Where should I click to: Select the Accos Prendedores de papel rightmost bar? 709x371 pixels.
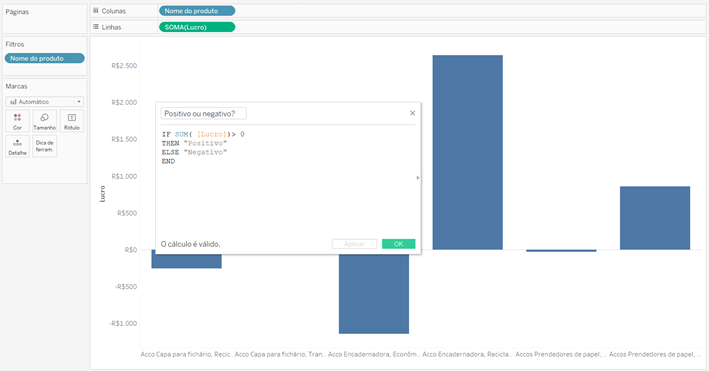coord(655,218)
